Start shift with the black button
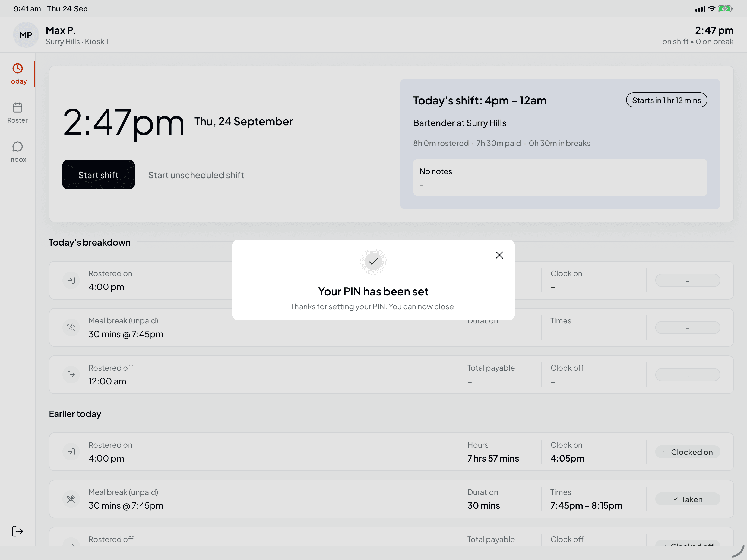 point(98,174)
